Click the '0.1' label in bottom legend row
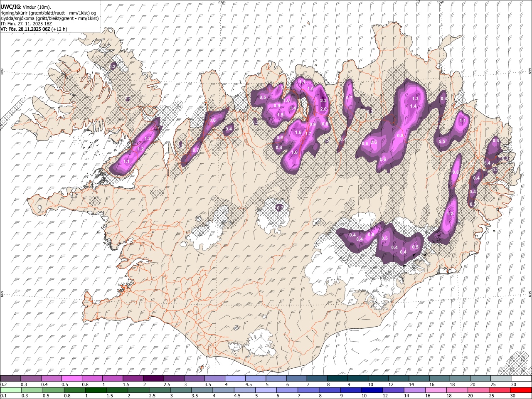 tap(4, 396)
